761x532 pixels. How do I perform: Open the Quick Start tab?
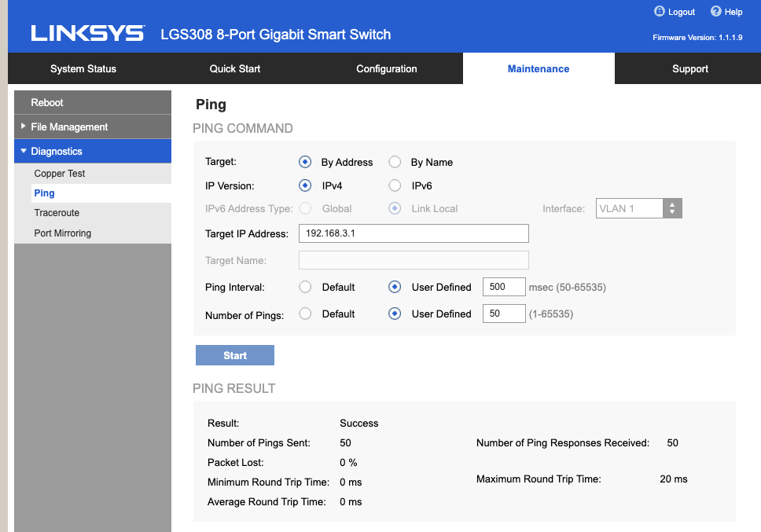235,69
